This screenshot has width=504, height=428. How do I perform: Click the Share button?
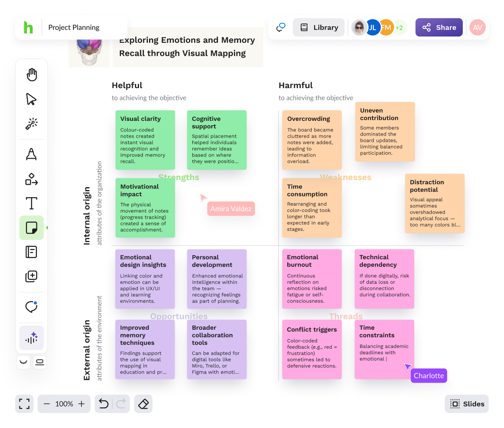pyautogui.click(x=439, y=28)
